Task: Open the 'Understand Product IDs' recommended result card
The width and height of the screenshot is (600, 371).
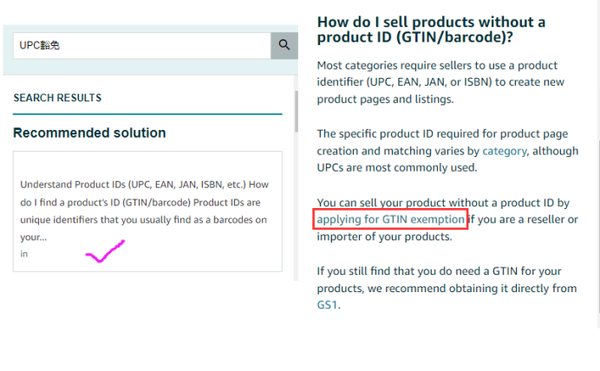Action: pos(148,212)
